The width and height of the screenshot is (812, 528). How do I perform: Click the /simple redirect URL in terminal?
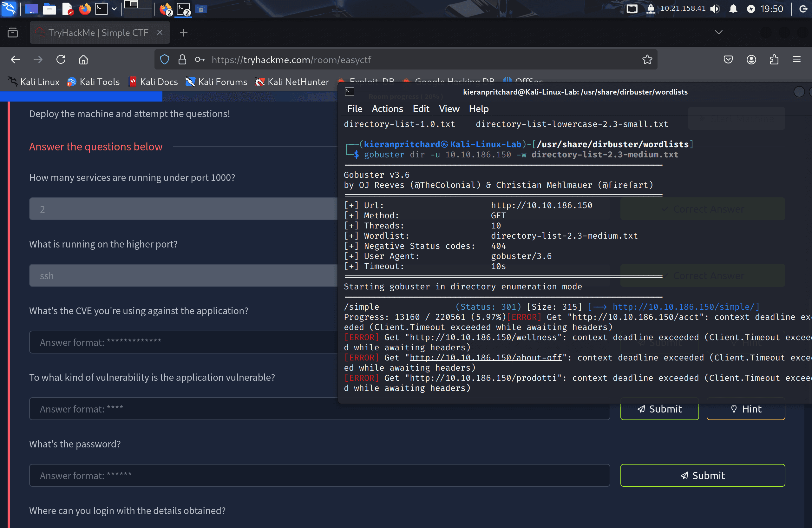(684, 307)
